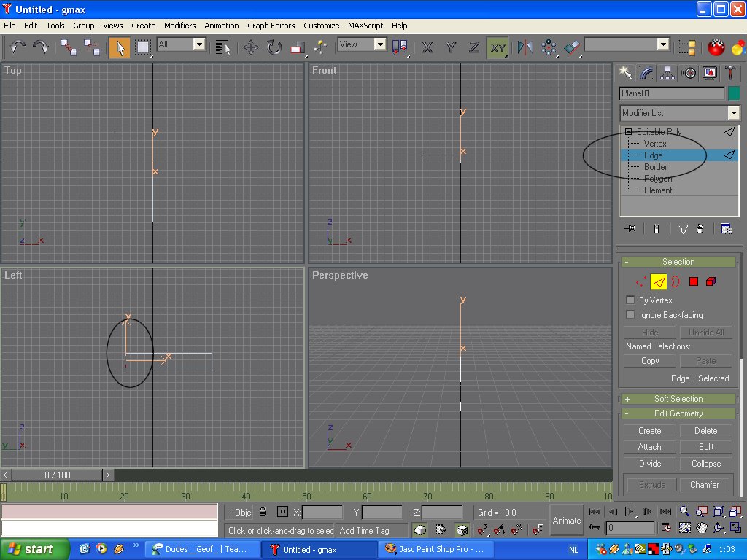Open the MAXScript menu
Screen dimensions: 747x560
click(x=365, y=26)
